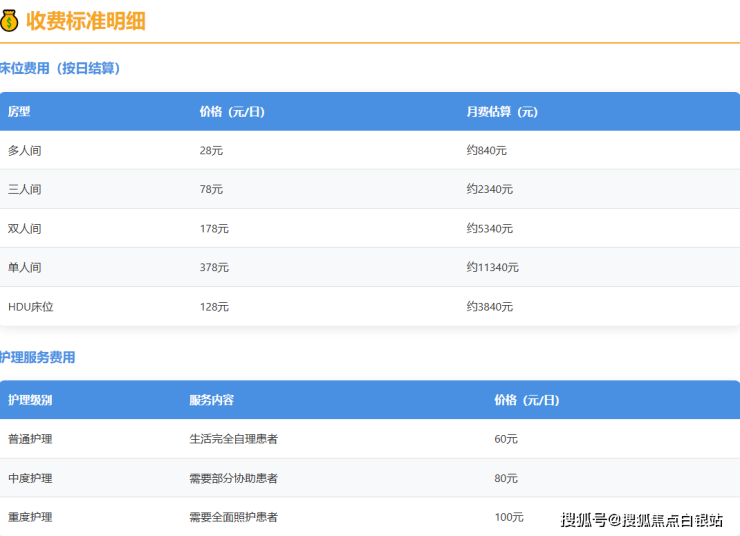Click the 服务内容 column header

(x=211, y=400)
